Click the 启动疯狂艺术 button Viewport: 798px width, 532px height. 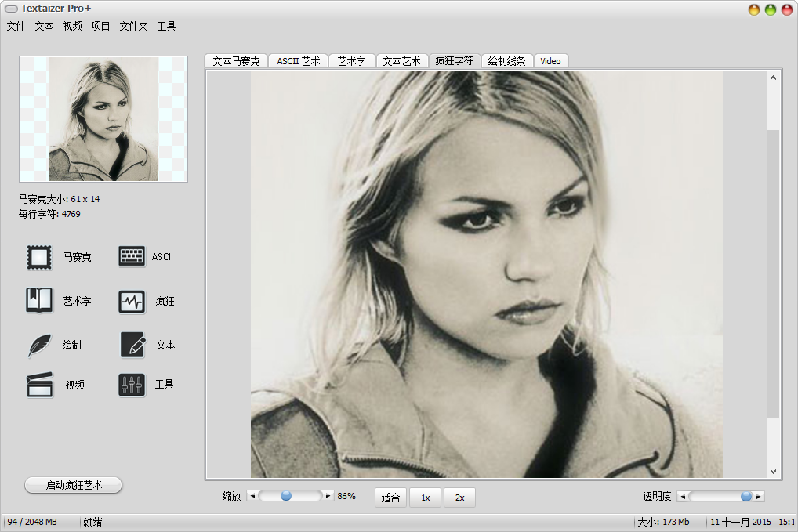tap(74, 485)
